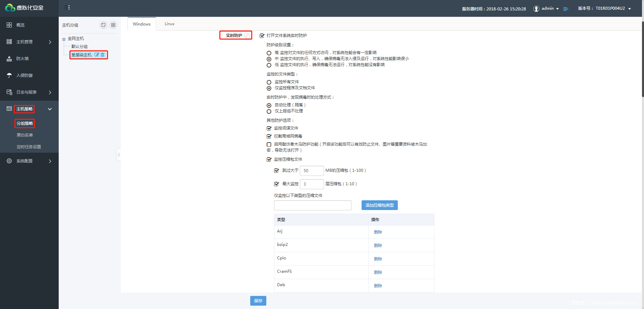This screenshot has height=309, width=644.
Task: Select the 高 protection level radio button
Action: tap(269, 53)
